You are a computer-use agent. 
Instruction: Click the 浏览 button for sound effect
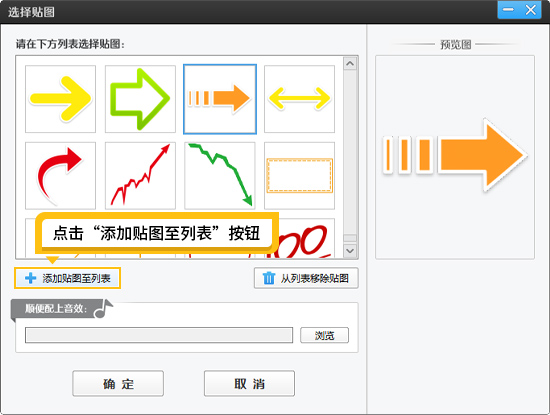[324, 335]
